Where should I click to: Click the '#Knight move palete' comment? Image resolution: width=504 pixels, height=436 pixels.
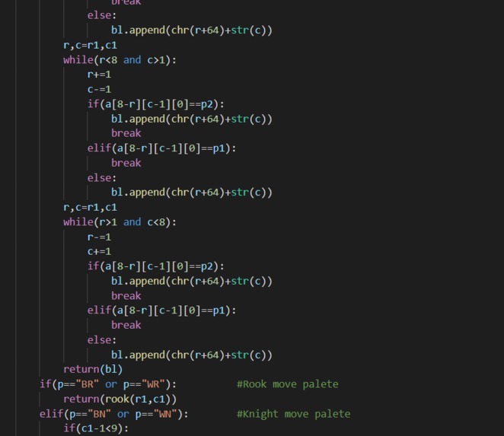[x=293, y=414]
